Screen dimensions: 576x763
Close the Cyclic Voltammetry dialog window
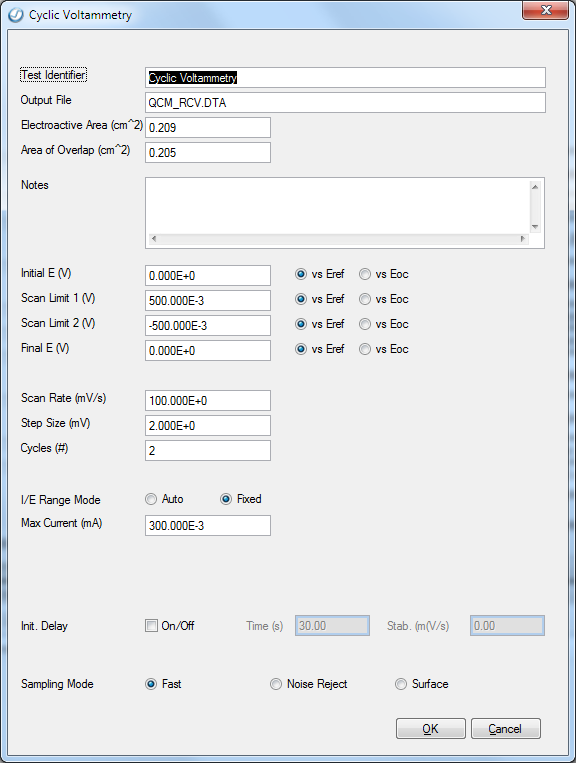pos(545,10)
